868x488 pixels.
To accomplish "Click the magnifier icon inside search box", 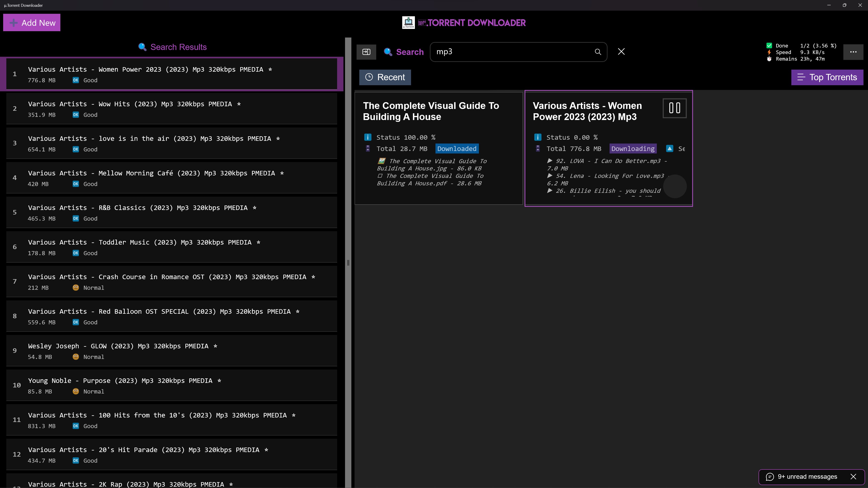I will (597, 52).
